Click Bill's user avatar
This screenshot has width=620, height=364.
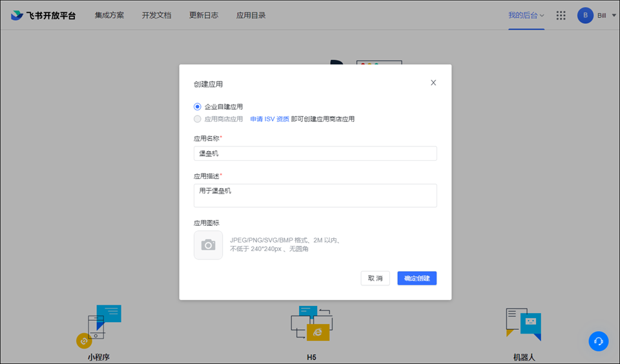tap(585, 15)
